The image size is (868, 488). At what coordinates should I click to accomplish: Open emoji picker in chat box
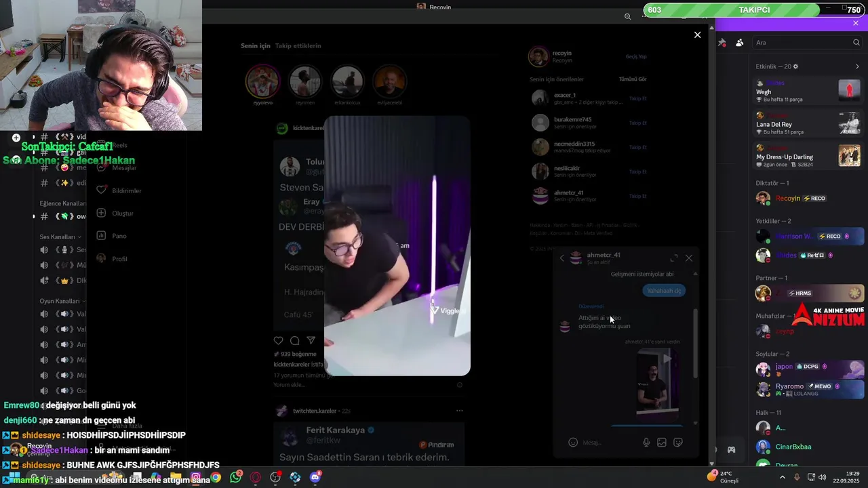pyautogui.click(x=573, y=443)
